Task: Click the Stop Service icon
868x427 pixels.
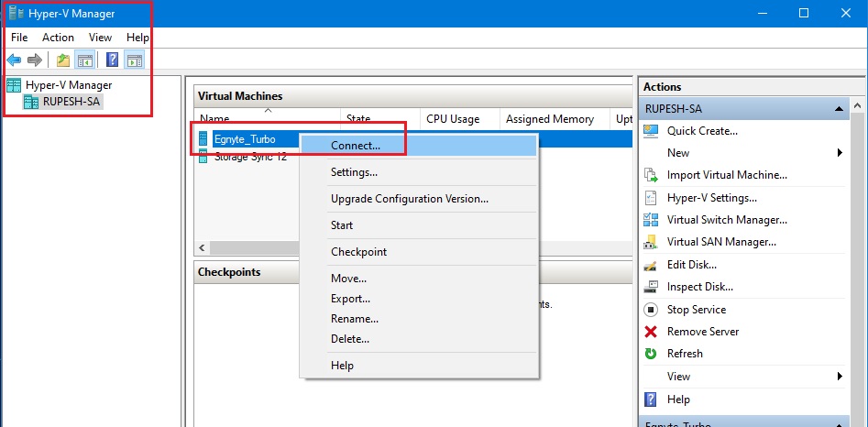Action: [651, 310]
